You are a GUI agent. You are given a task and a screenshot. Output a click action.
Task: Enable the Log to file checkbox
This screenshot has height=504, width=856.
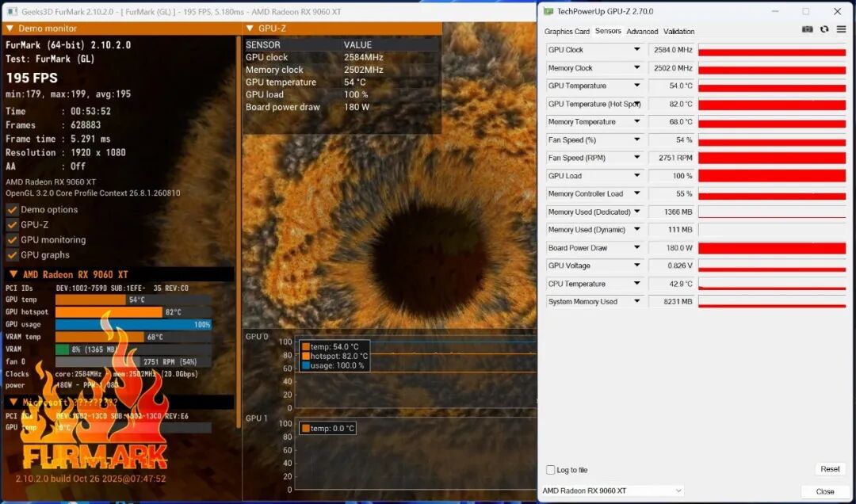pyautogui.click(x=550, y=470)
